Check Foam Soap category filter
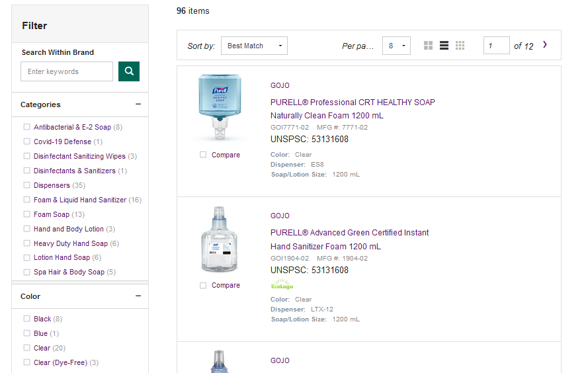Image resolution: width=588 pixels, height=373 pixels. tap(26, 214)
